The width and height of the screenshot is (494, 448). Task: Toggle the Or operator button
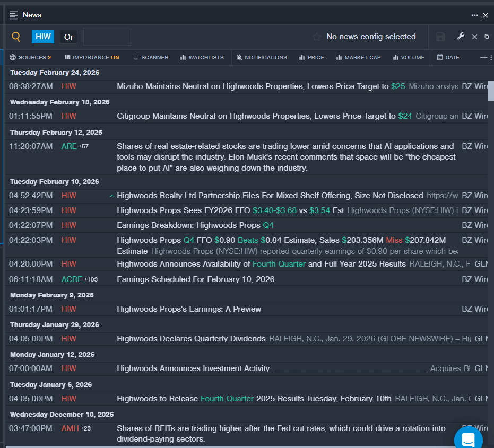pos(68,37)
